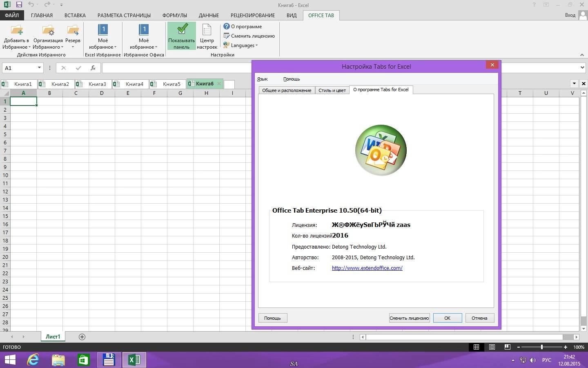Select the Лист1 sheet tab
Image resolution: width=588 pixels, height=368 pixels.
click(x=53, y=337)
